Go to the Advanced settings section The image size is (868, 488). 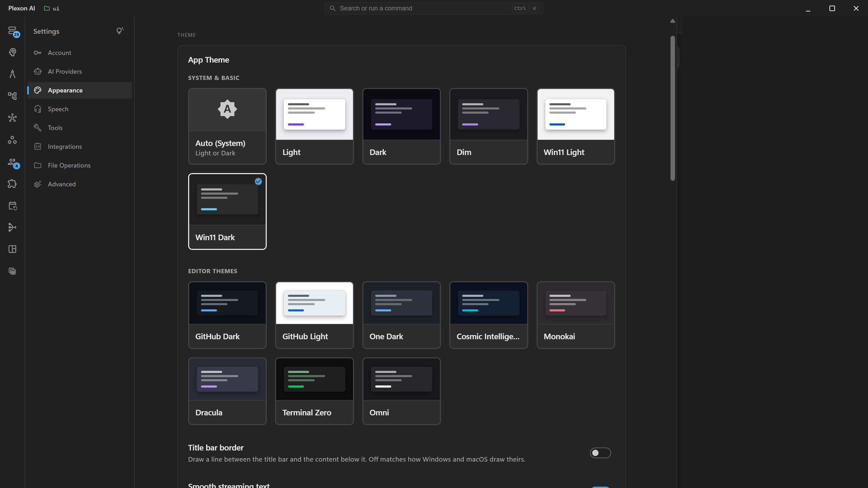coord(80,184)
